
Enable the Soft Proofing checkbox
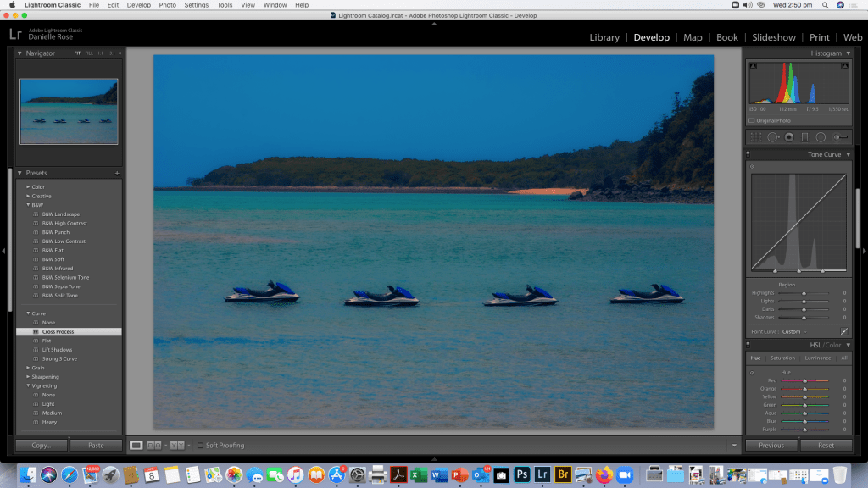click(x=200, y=445)
